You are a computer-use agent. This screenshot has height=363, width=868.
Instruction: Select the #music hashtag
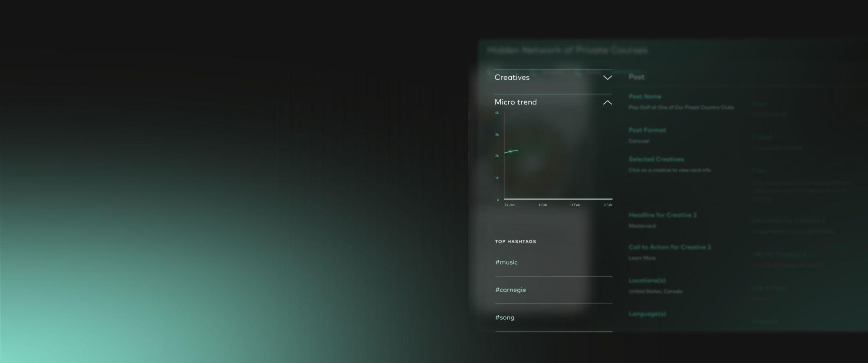(506, 262)
